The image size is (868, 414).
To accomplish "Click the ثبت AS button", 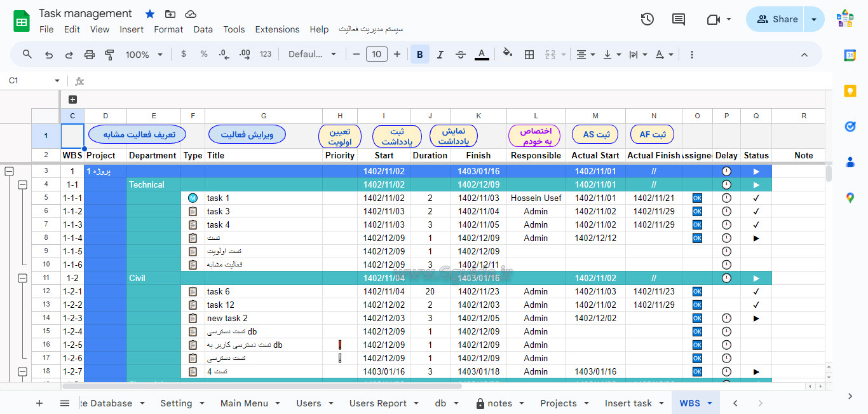I will (595, 134).
